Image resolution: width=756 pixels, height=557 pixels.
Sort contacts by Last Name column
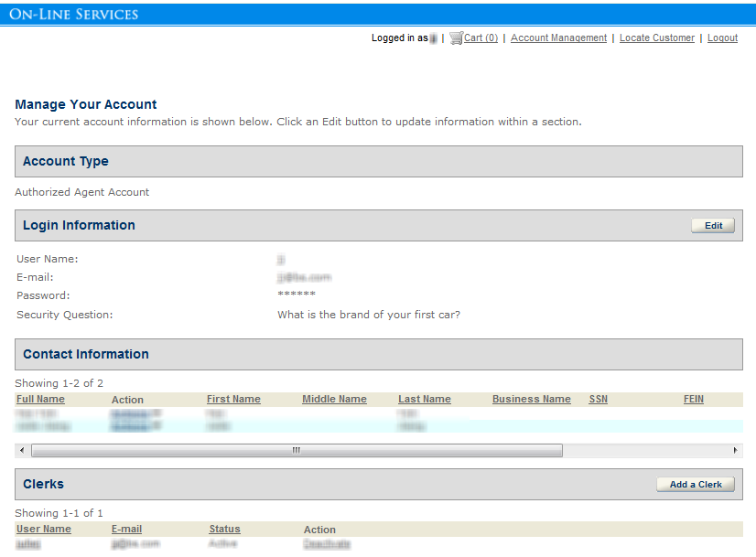pyautogui.click(x=425, y=400)
